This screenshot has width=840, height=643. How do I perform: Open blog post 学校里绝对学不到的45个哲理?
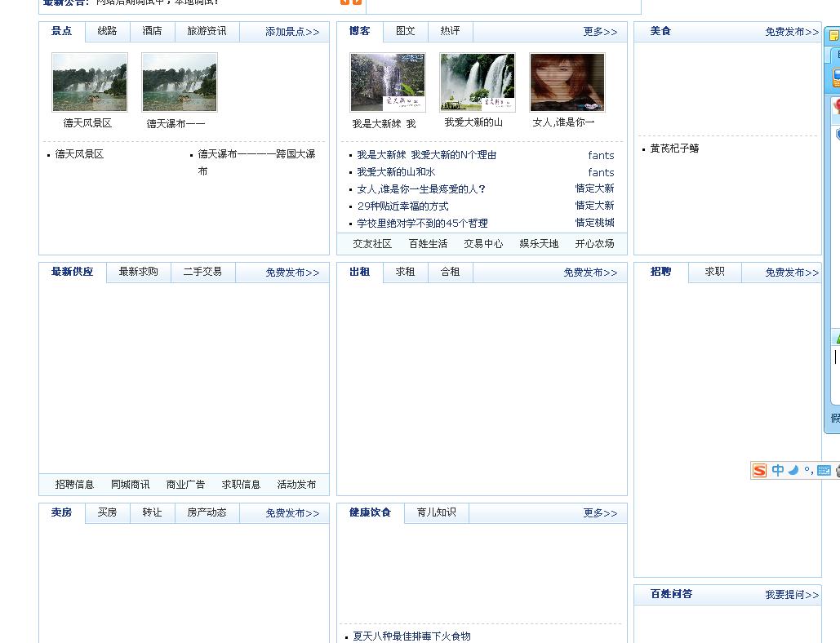click(422, 224)
